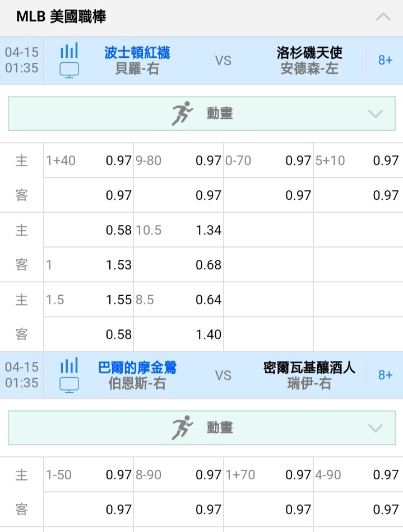The image size is (403, 532).
Task: Click 瑞伊-右 pitcher label
Action: pos(309,383)
